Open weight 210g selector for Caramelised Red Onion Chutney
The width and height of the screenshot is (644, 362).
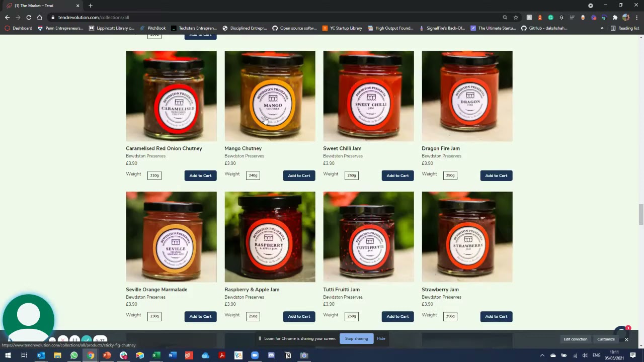click(x=154, y=175)
